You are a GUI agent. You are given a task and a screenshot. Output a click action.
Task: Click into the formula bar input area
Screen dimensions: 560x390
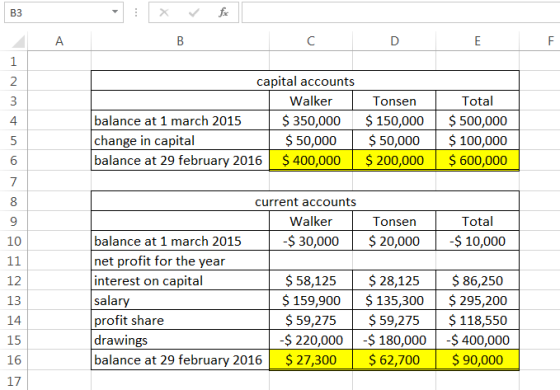click(401, 12)
